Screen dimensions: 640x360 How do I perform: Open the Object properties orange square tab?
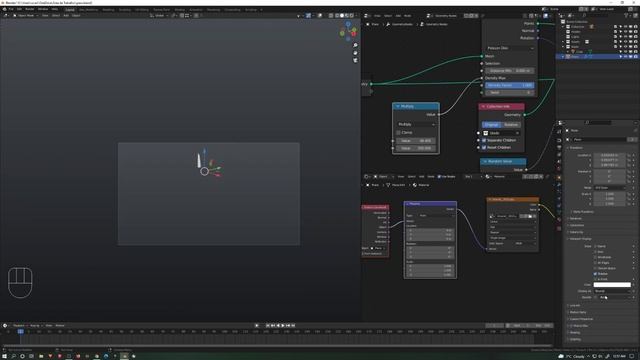[559, 177]
